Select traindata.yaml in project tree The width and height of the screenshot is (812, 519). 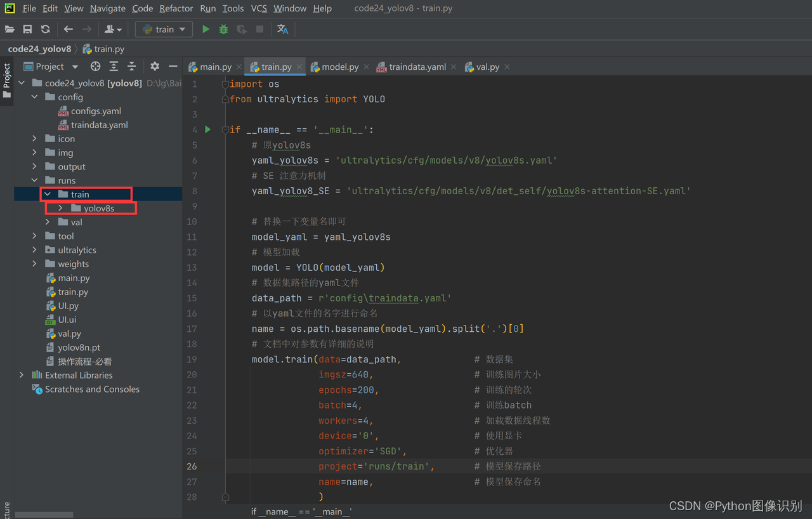(x=99, y=125)
